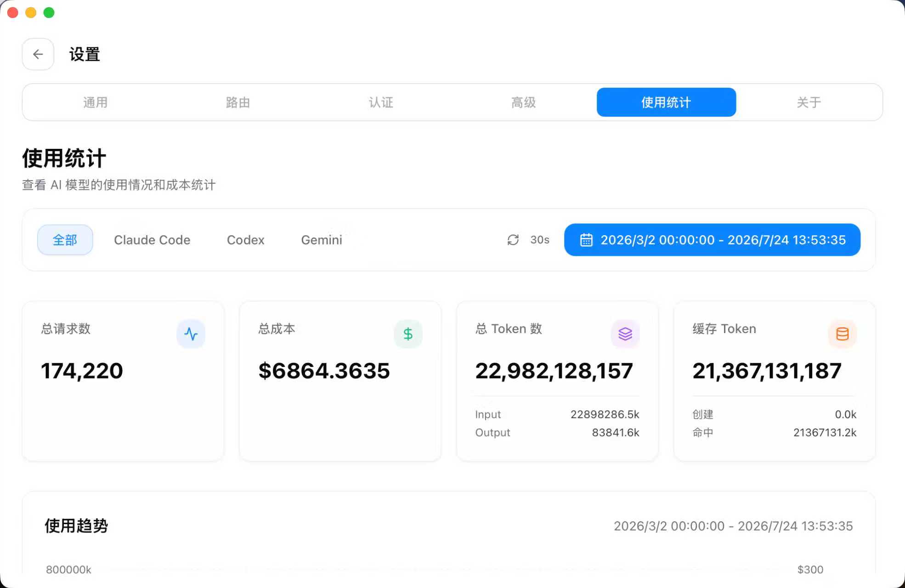Image resolution: width=905 pixels, height=588 pixels.
Task: Maximize the window with green button
Action: point(49,12)
